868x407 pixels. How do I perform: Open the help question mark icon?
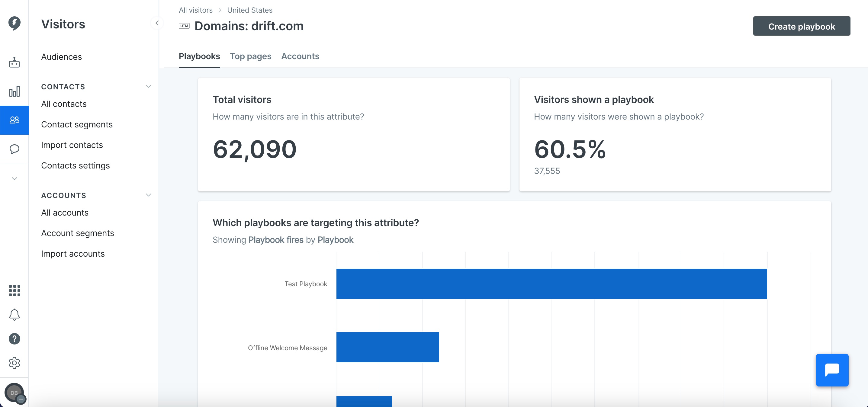click(x=14, y=338)
